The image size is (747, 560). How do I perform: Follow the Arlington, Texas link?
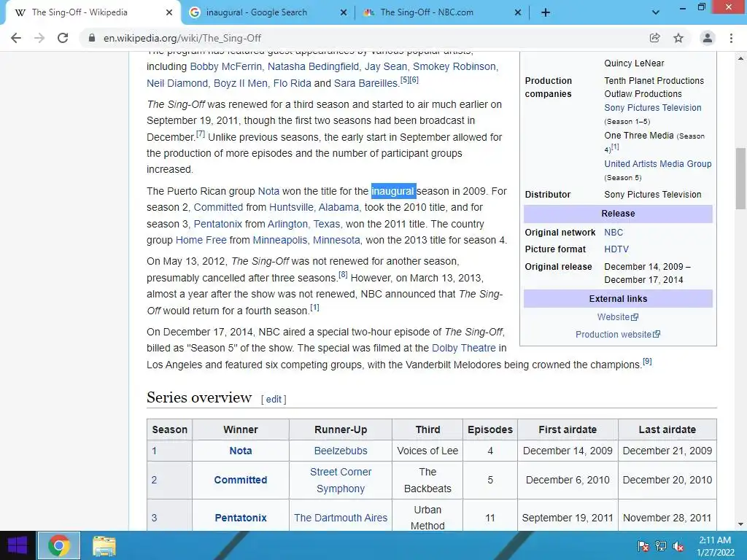pos(304,224)
